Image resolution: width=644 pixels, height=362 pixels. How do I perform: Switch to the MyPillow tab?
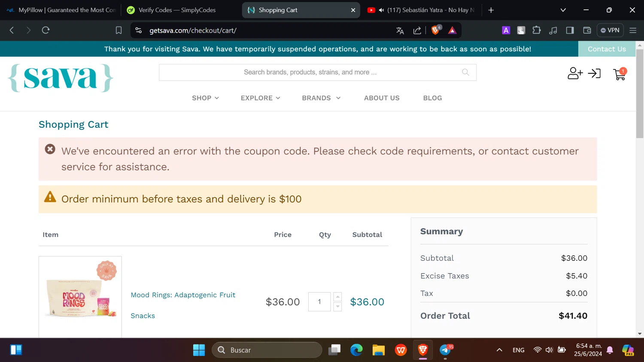[62, 10]
